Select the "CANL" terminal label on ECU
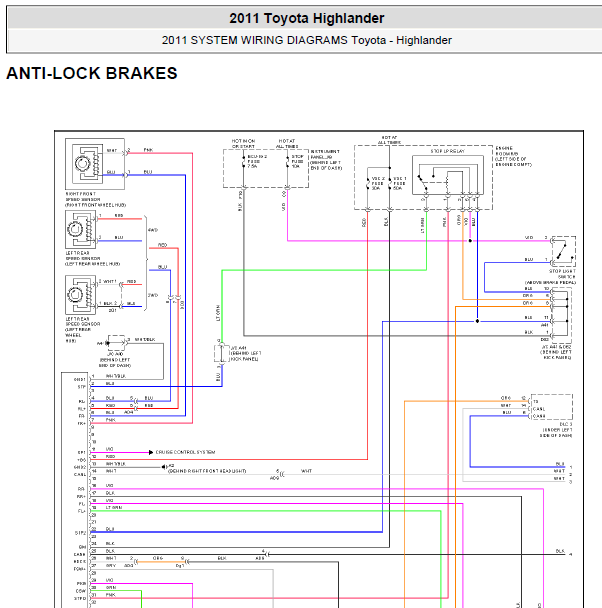Screen dimensions: 602x608 tap(80, 474)
